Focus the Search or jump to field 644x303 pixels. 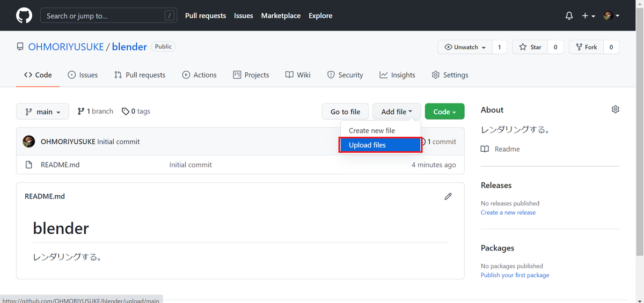(108, 16)
